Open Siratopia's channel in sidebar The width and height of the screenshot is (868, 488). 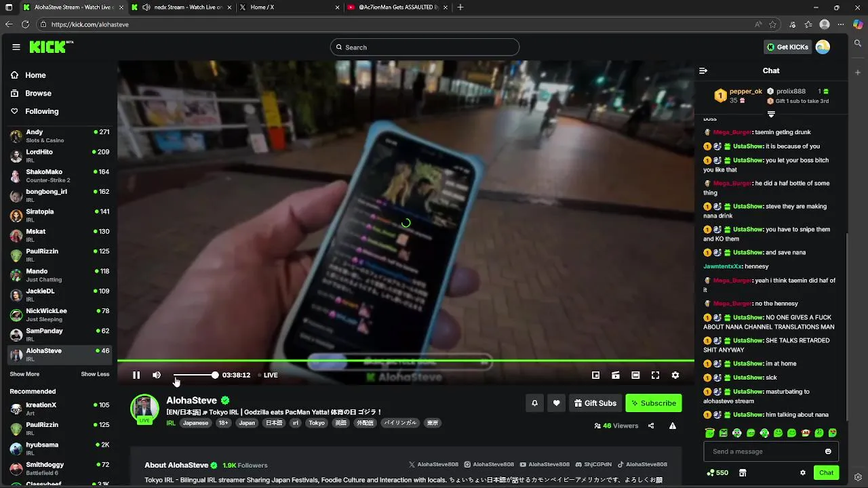pyautogui.click(x=60, y=216)
